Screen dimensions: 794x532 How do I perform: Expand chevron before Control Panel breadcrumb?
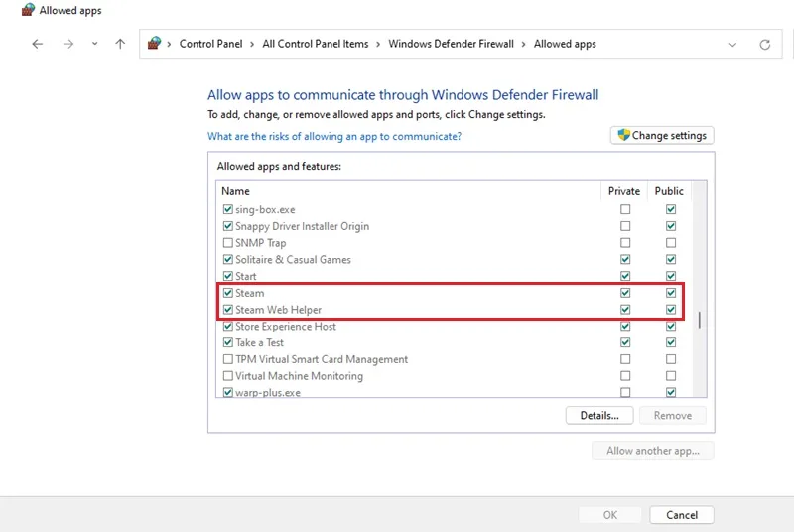click(169, 44)
